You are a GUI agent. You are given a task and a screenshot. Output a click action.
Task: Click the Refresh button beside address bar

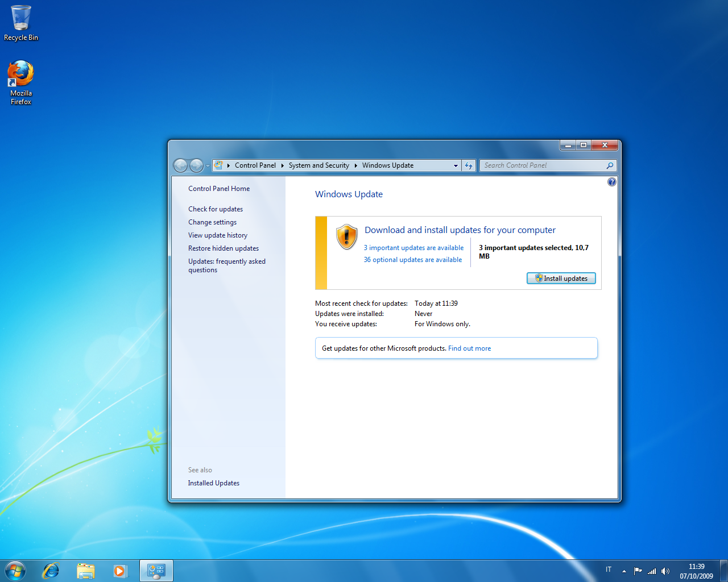(469, 165)
